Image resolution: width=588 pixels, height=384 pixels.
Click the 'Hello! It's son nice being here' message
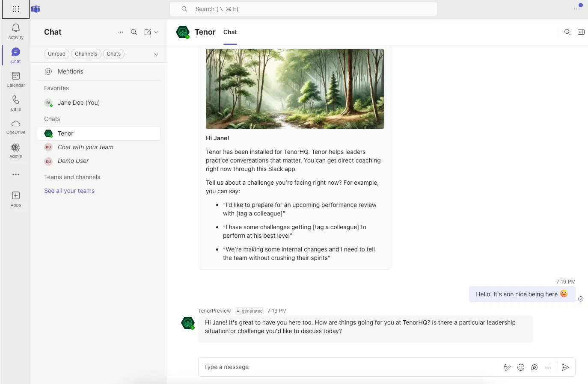click(x=522, y=294)
